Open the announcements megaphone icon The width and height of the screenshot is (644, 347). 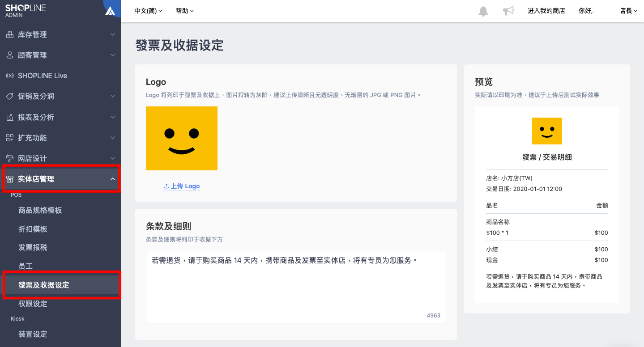[x=508, y=11]
